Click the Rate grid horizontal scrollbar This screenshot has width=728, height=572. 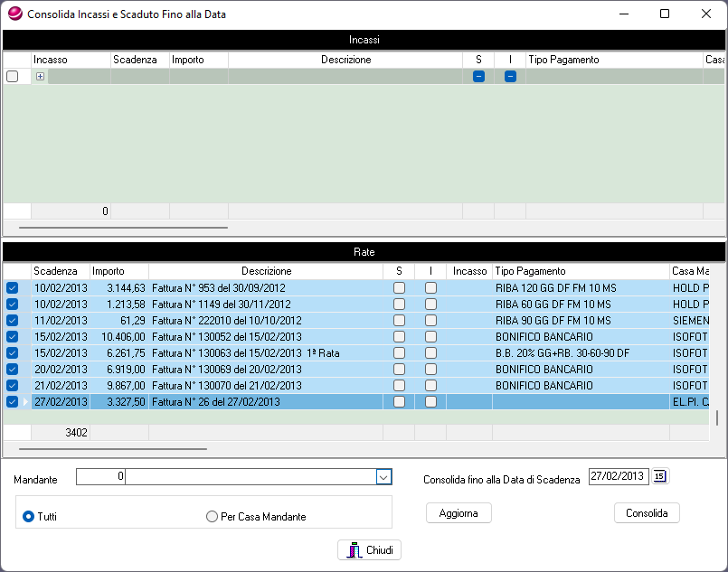113,447
